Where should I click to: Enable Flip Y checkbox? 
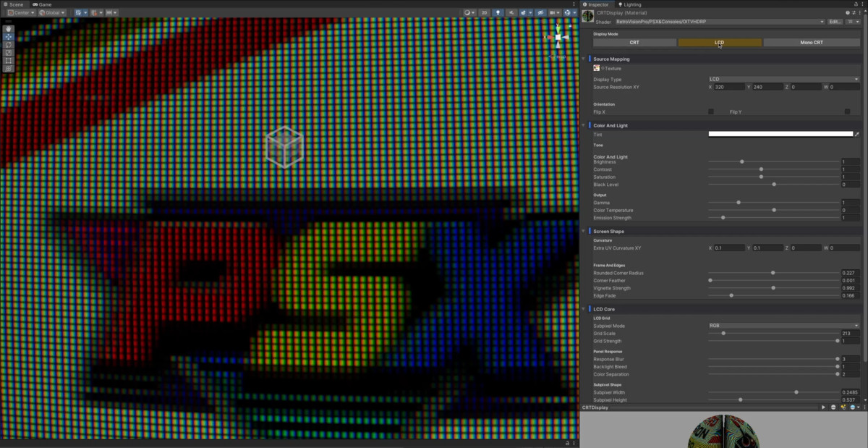[847, 111]
